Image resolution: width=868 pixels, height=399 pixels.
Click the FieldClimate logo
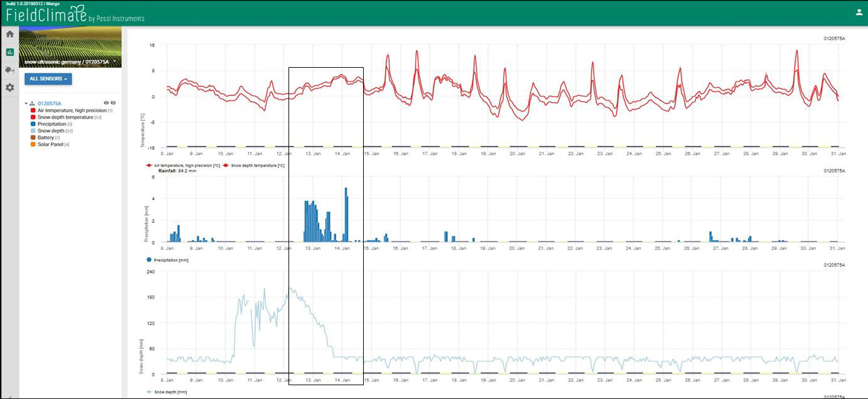46,14
